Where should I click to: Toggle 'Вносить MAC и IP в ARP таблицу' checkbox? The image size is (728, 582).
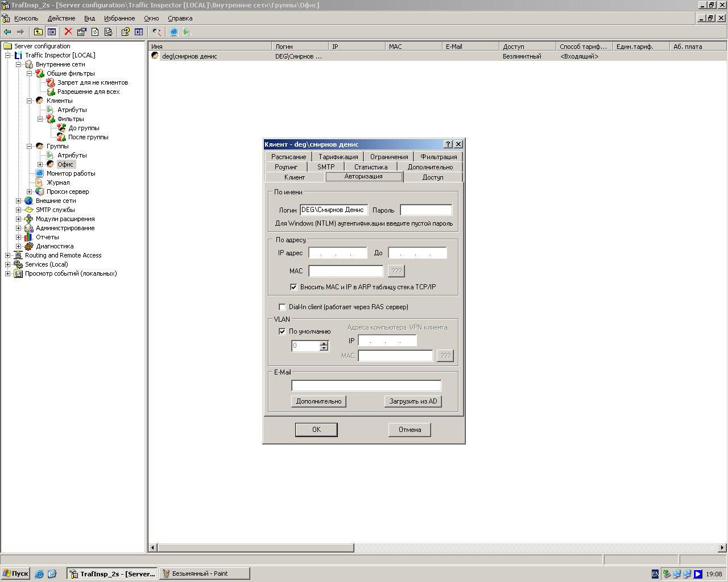293,287
